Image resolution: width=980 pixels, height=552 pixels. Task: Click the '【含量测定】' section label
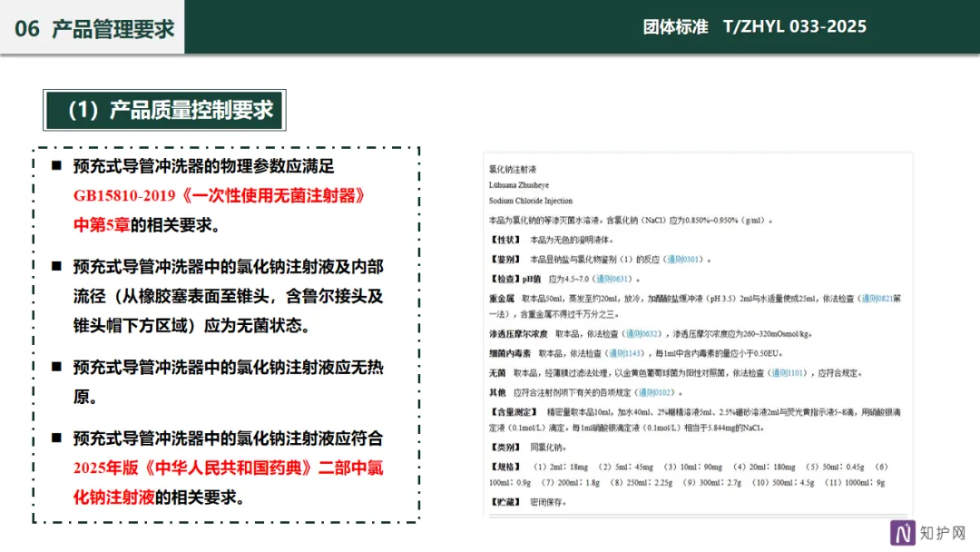tap(514, 412)
